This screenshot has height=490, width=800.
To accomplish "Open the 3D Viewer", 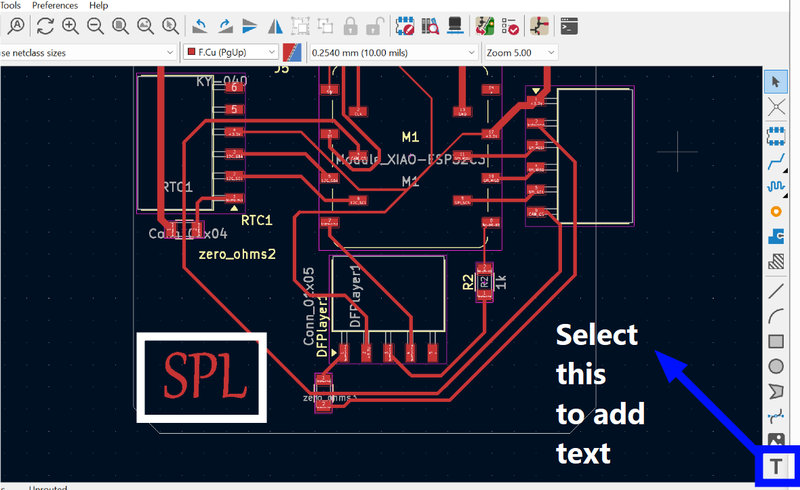I will (455, 26).
